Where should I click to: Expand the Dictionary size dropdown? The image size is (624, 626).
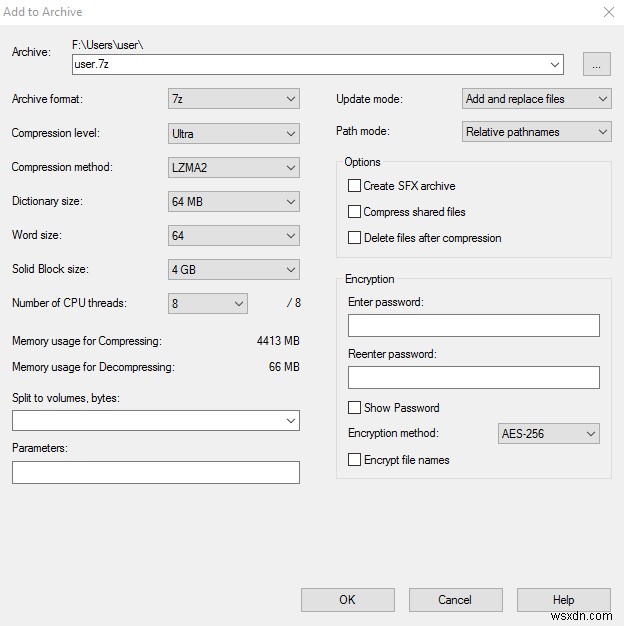click(x=234, y=201)
